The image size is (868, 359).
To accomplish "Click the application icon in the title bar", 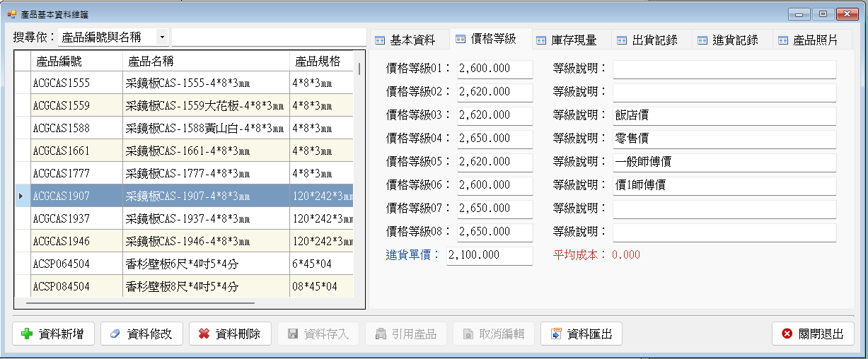I will pyautogui.click(x=11, y=13).
